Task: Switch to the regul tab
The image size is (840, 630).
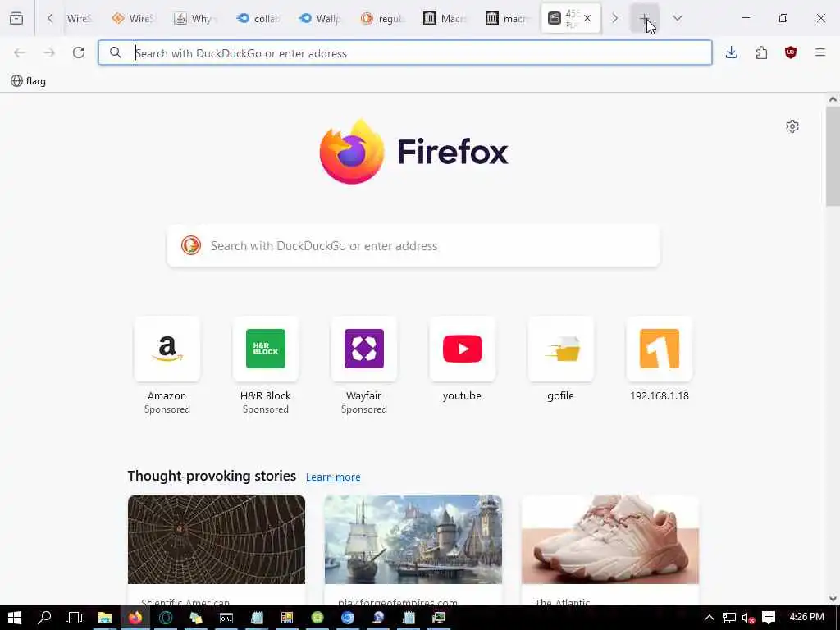Action: click(382, 18)
